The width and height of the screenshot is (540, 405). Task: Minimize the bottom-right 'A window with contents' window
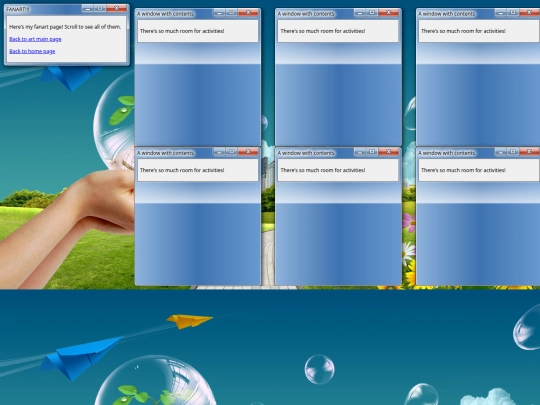click(500, 152)
